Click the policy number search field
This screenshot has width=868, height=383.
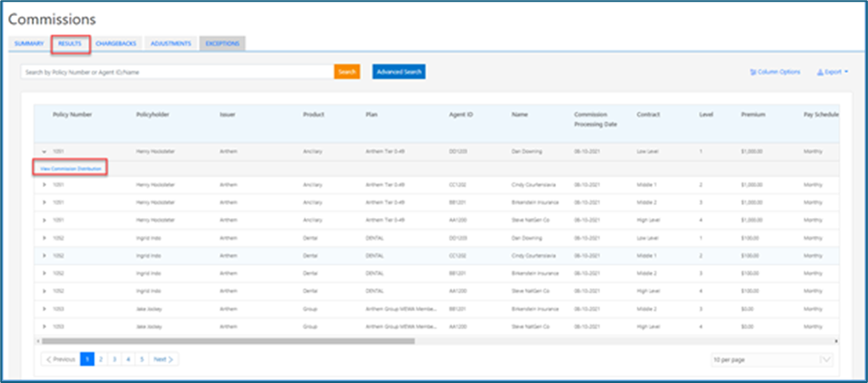[177, 72]
